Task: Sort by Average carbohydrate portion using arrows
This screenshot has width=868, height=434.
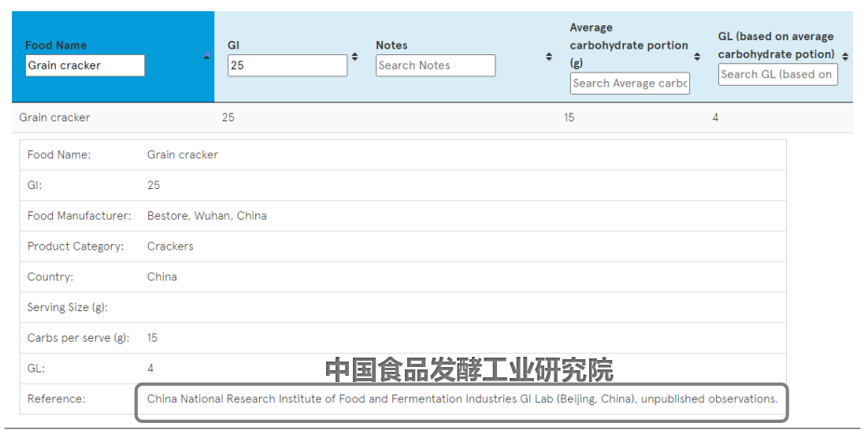Action: pos(697,57)
